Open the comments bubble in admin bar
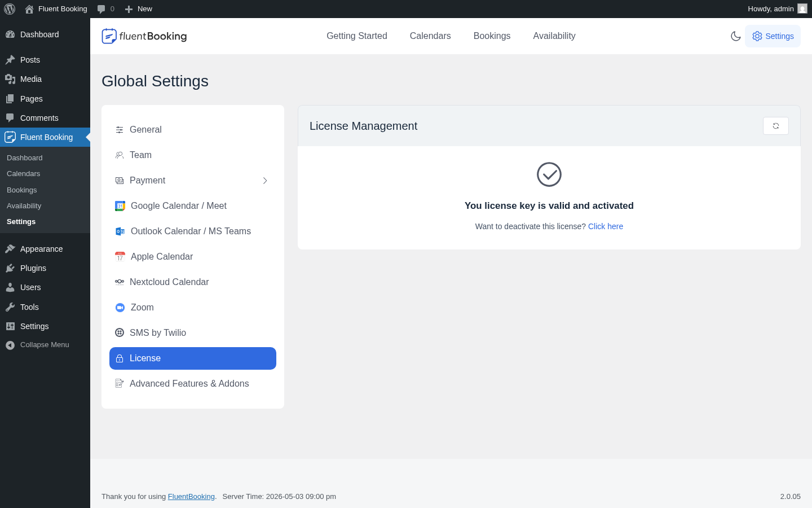This screenshot has height=508, width=812. (105, 9)
